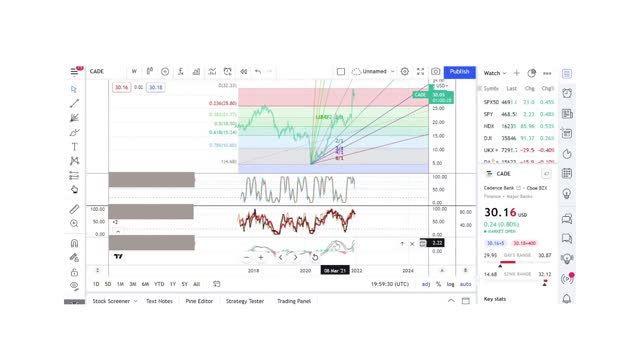
Task: Toggle lock all drawing tools
Action: coord(74,272)
